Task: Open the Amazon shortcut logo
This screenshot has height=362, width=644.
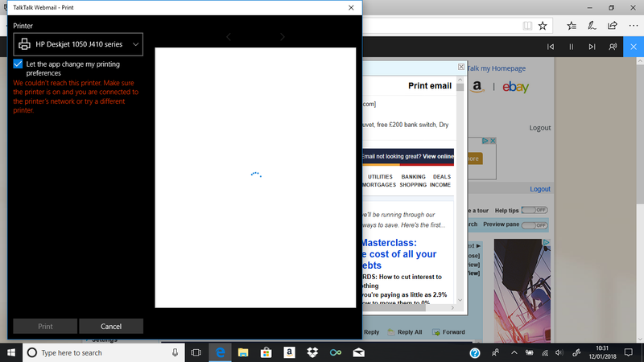Action: coord(477,87)
